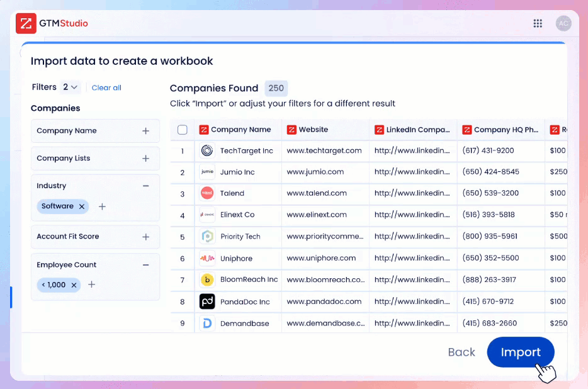Click the Import button

[x=521, y=352]
